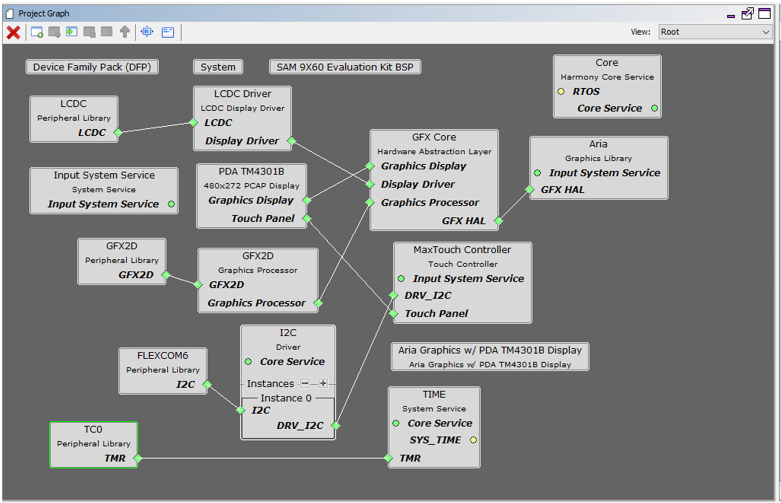Click the LCDC Driver node title
The image size is (781, 503).
(x=243, y=94)
